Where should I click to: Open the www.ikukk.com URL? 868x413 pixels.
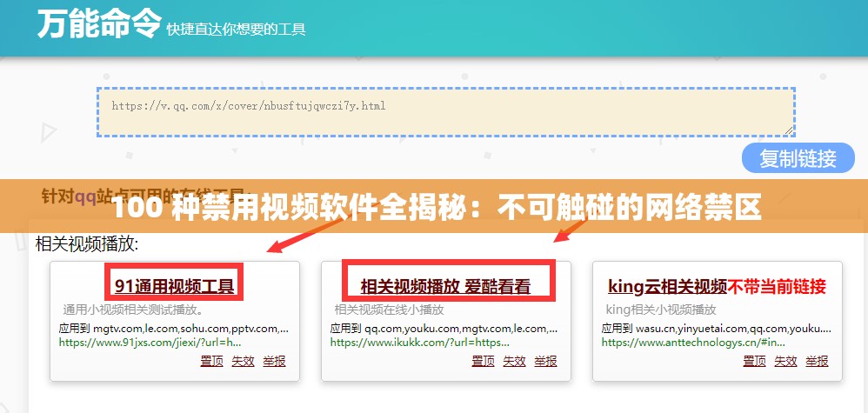tap(419, 343)
